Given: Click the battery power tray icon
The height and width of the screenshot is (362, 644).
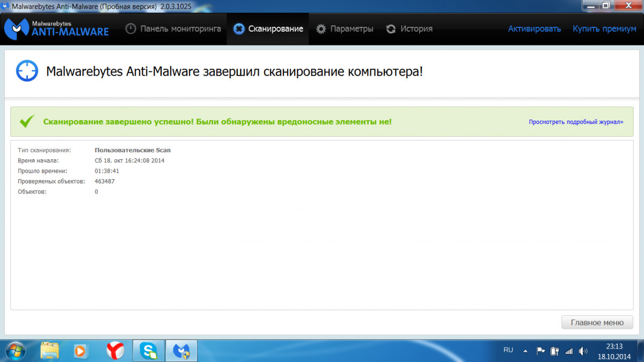Looking at the screenshot, I should (x=554, y=351).
